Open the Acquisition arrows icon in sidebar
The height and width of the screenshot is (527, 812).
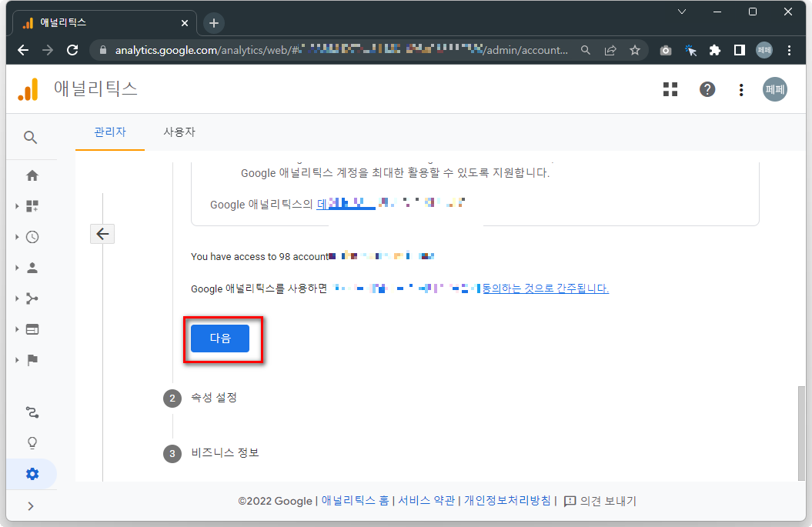coord(32,299)
